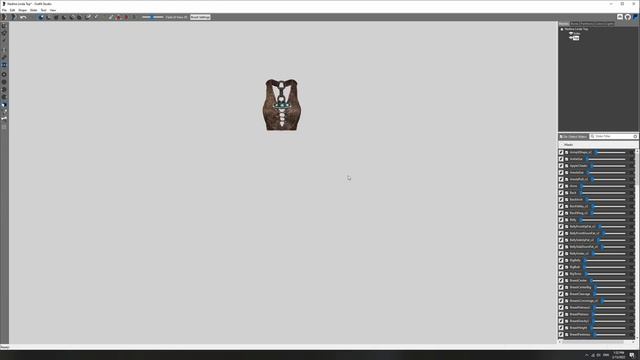Click the BreastsCoverage_v2 slider name

(584, 301)
